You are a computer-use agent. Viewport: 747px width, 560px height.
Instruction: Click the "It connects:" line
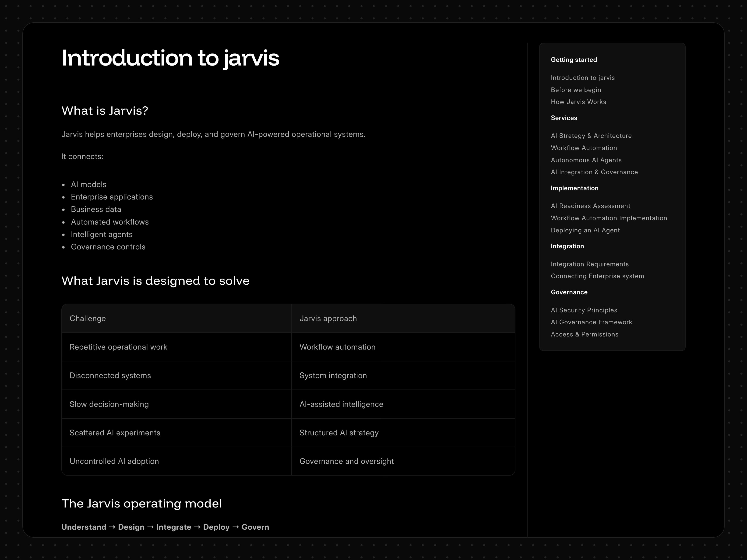tap(82, 156)
